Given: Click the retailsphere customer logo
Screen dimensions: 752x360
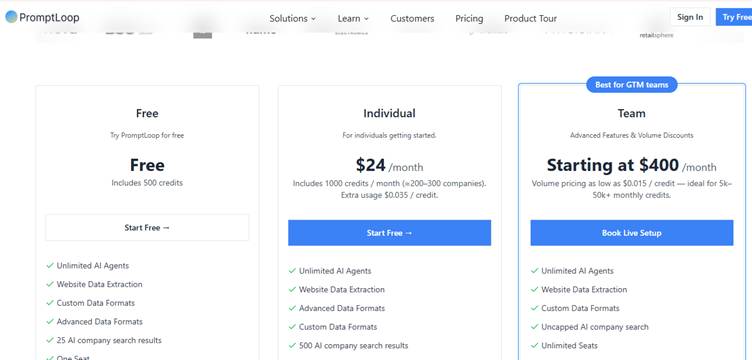Looking at the screenshot, I should pyautogui.click(x=656, y=35).
